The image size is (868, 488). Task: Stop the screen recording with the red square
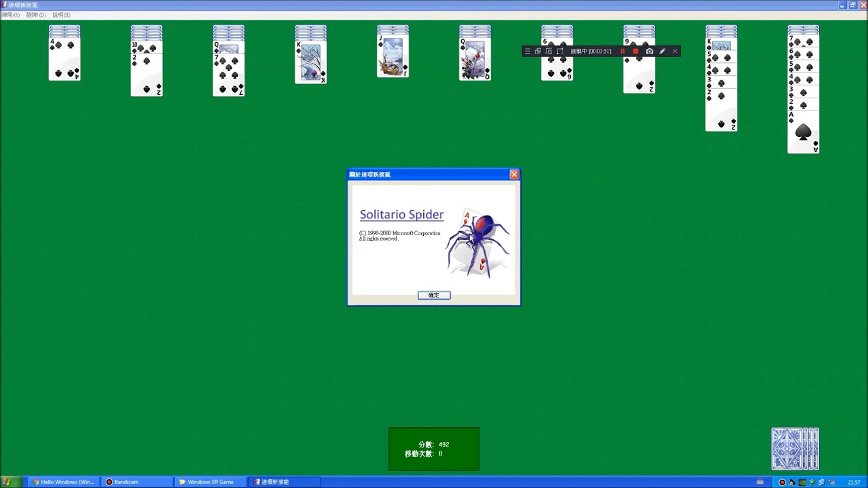635,52
